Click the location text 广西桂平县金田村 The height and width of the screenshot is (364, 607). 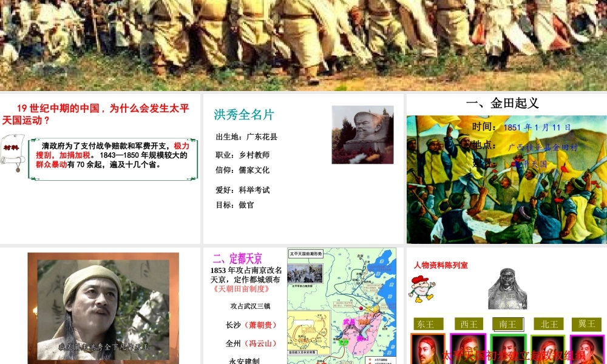(x=543, y=147)
